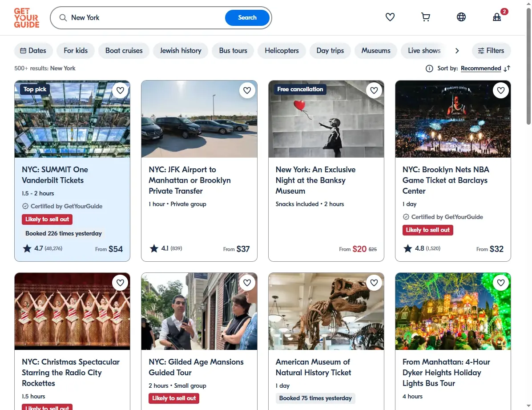Click the 4.1 (839) rating
Screen dimensions: 532x410
[x=166, y=249]
